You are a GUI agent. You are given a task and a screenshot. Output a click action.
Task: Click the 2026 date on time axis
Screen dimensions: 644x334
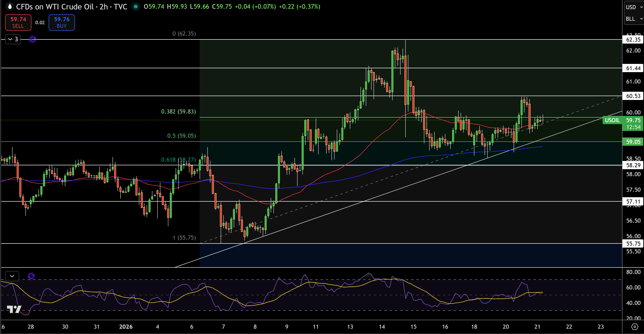click(126, 326)
